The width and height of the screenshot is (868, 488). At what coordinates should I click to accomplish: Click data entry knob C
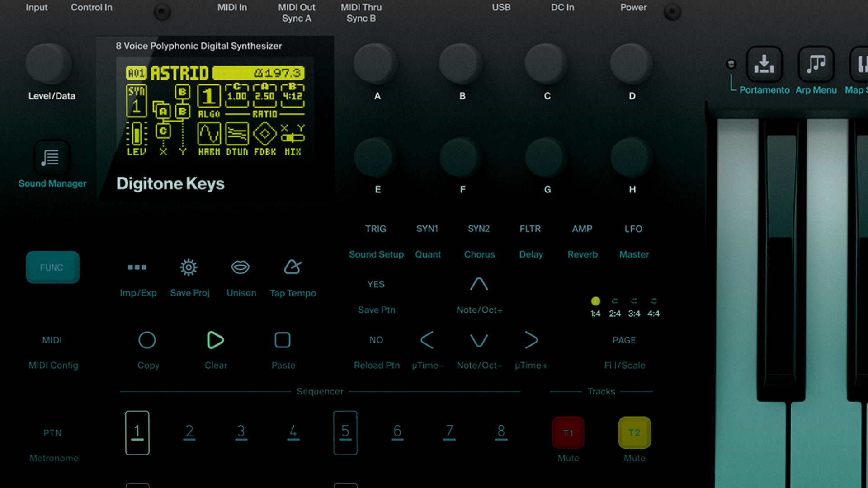click(547, 64)
